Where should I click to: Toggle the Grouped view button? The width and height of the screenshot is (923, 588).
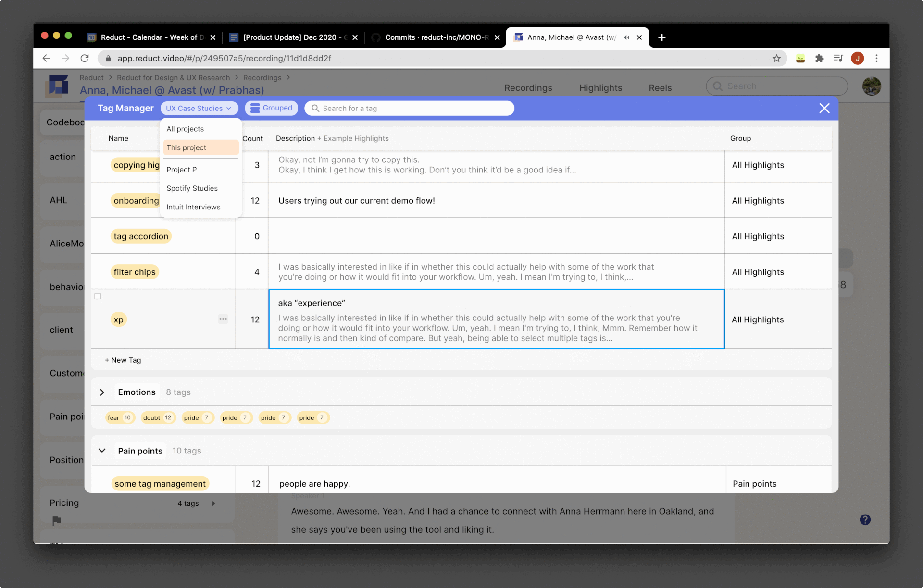click(272, 108)
